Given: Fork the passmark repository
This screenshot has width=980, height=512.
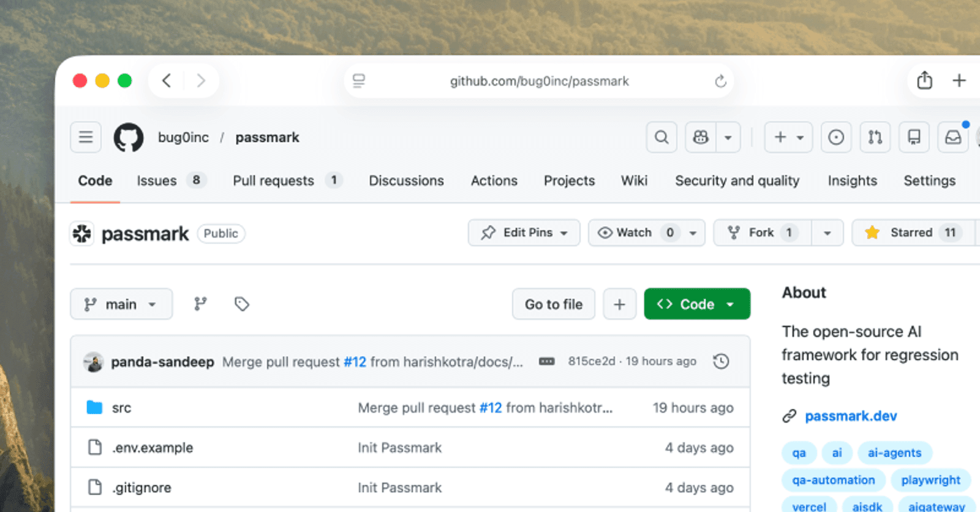Looking at the screenshot, I should (763, 233).
